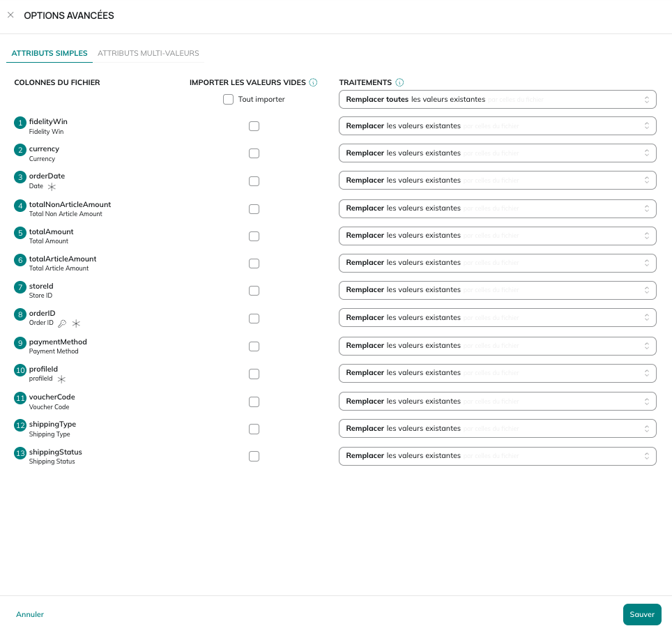Expand treatment dropdown for shippingStatus
This screenshot has height=633, width=672.
click(x=498, y=456)
